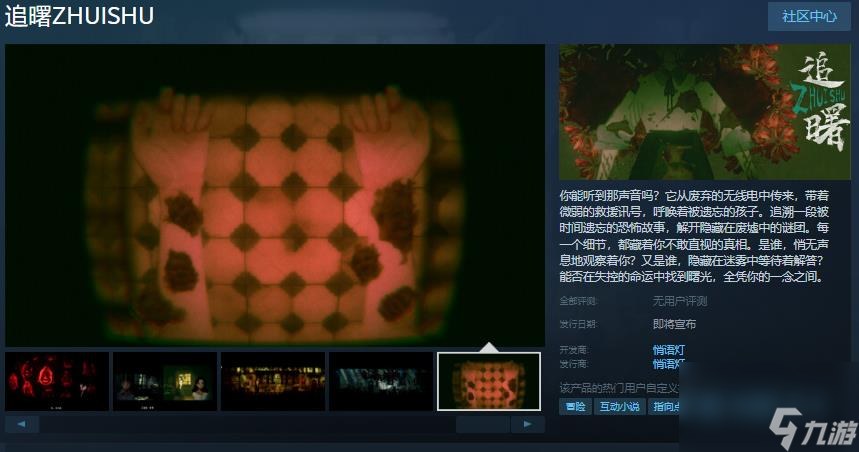Viewport: 859px width, 452px height.
Task: Click the 冒险 adventure tag
Action: [575, 407]
